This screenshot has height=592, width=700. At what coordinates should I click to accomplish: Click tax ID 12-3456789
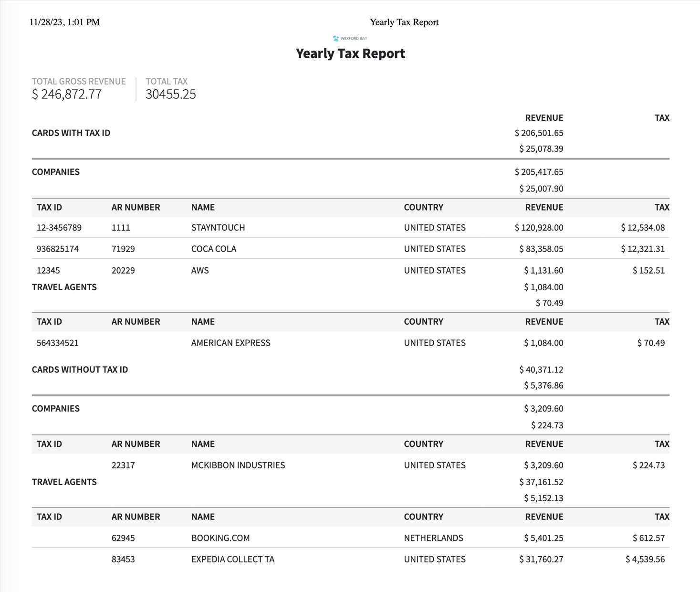coord(59,227)
